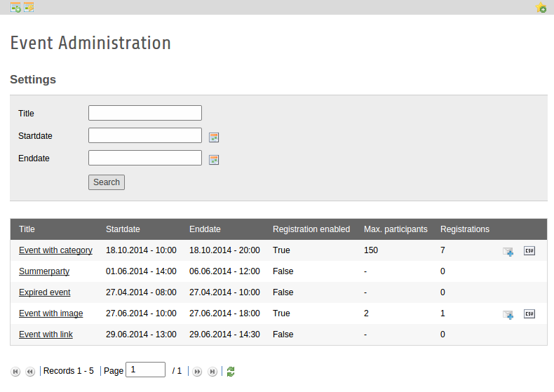554x392 pixels.
Task: Notify participants of Event with image
Action: (x=508, y=314)
